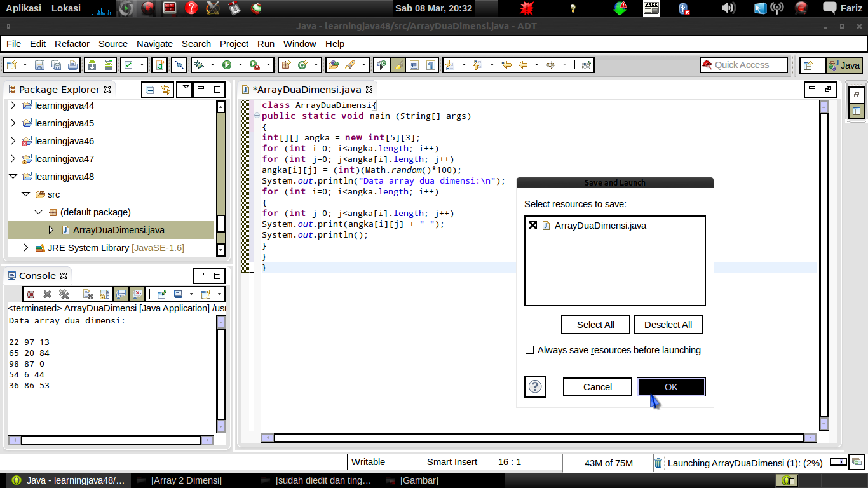Open the Project menu
This screenshot has width=868, height=488.
(234, 44)
